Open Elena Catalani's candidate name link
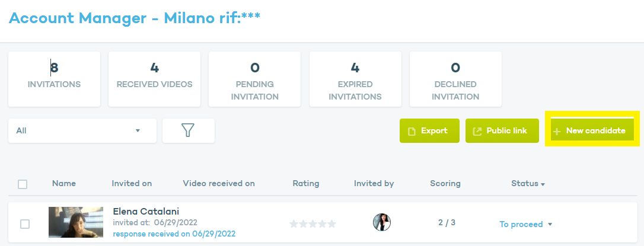 tap(146, 212)
